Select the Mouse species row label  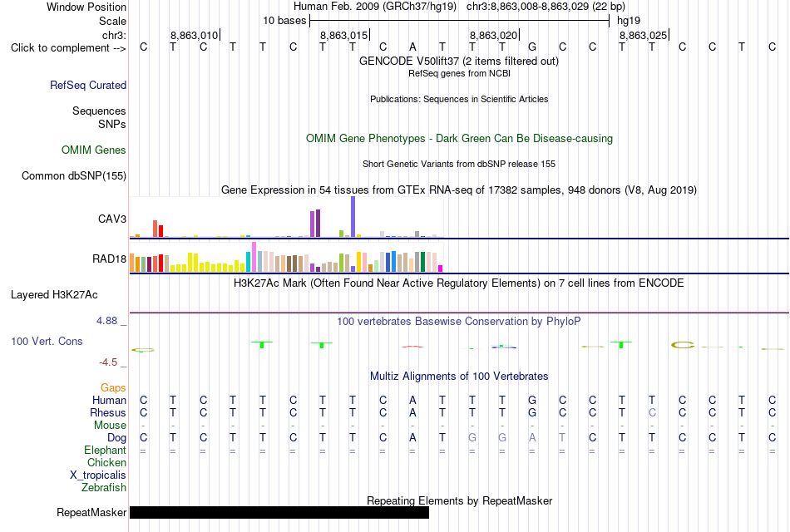coord(110,426)
